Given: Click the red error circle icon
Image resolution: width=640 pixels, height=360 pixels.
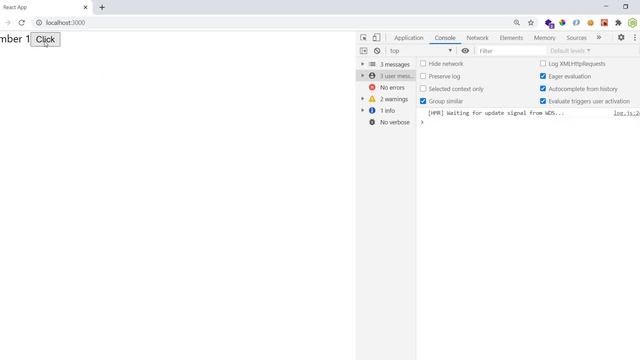Looking at the screenshot, I should click(x=372, y=87).
